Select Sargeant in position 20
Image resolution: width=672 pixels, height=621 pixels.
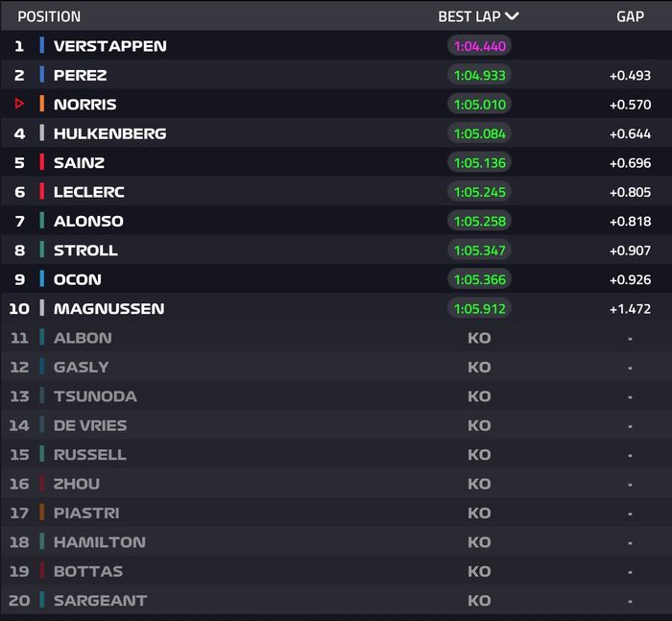100,601
